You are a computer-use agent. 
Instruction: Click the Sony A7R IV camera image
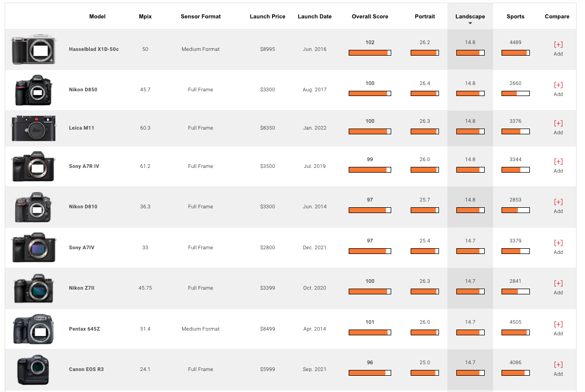[34, 166]
